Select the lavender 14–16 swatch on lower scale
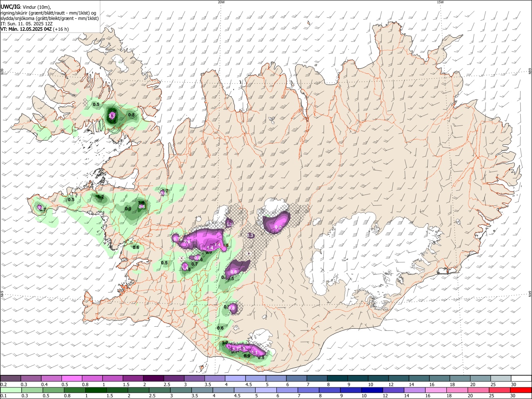Viewport: 532px width, 399px height. tap(415, 390)
